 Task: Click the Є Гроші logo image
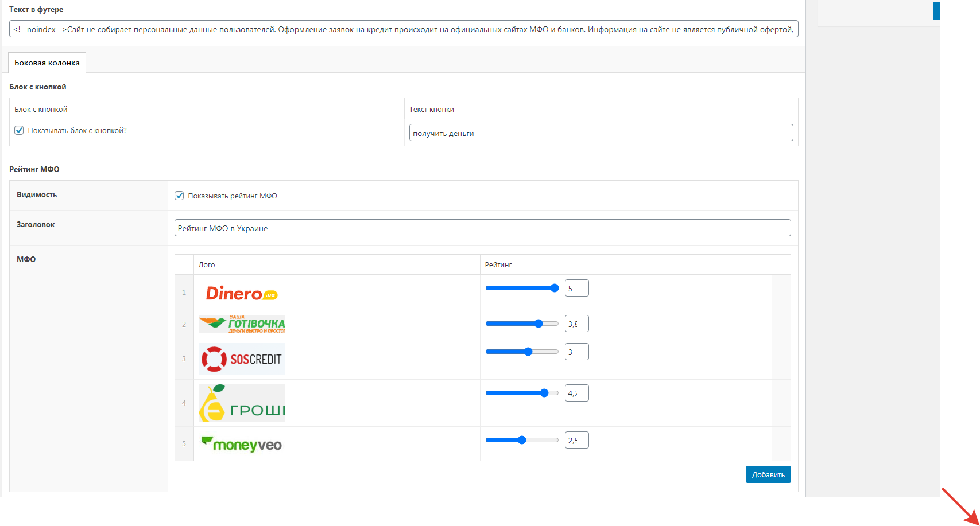[242, 403]
